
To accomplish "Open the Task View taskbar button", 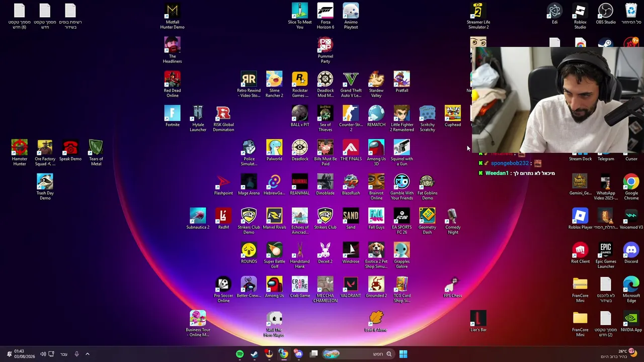I will pyautogui.click(x=313, y=354).
